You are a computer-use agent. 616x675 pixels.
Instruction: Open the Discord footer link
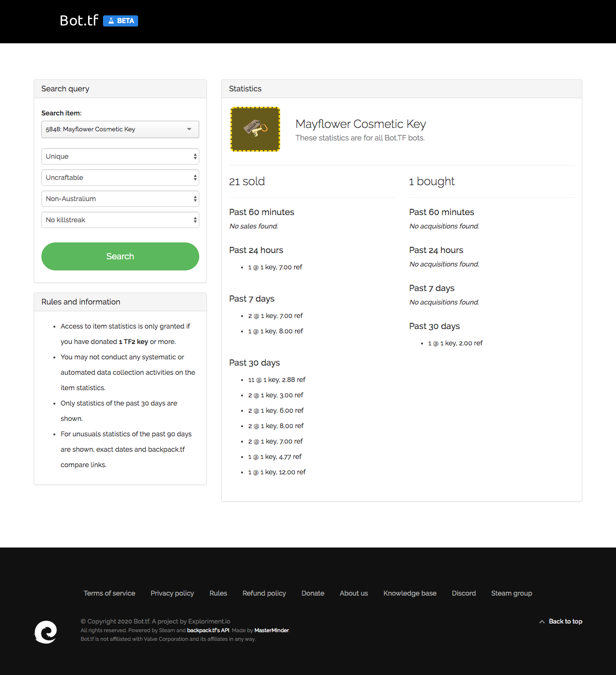point(464,593)
